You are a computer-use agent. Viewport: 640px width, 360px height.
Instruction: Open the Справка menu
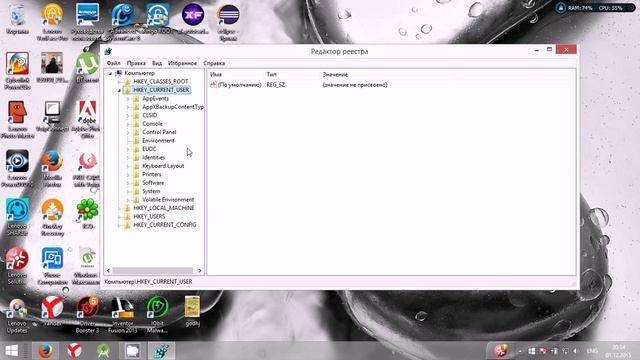point(214,63)
